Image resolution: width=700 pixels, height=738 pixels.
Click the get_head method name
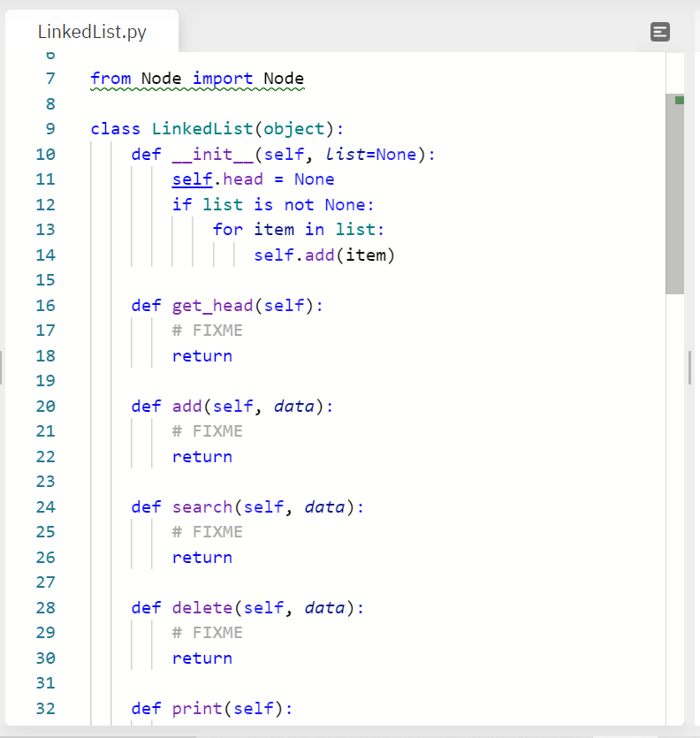(x=213, y=306)
